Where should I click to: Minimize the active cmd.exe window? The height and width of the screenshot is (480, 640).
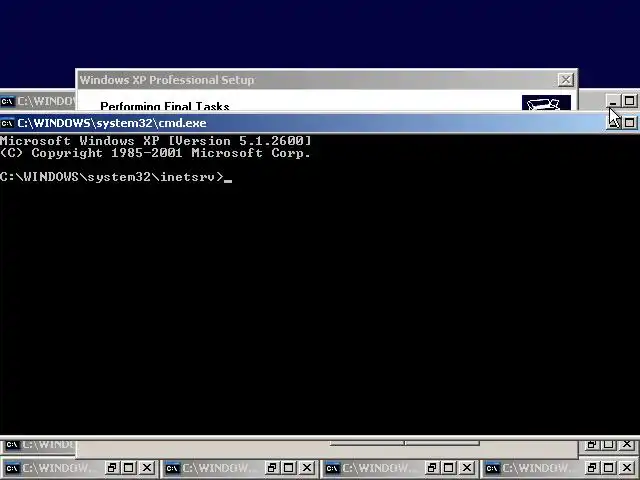point(613,122)
